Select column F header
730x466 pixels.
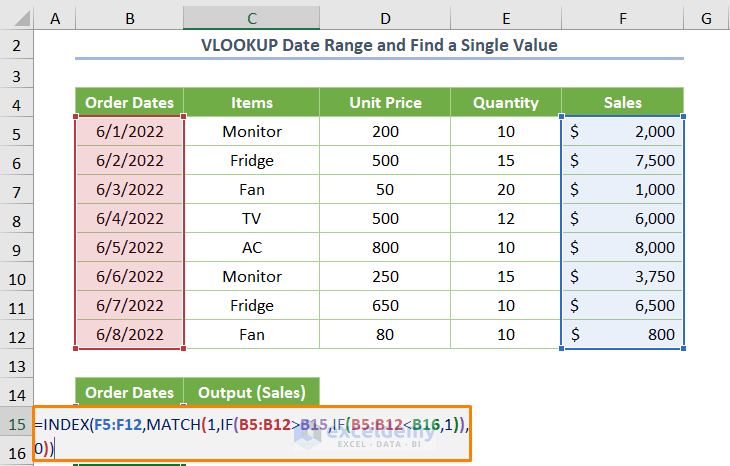[x=622, y=18]
